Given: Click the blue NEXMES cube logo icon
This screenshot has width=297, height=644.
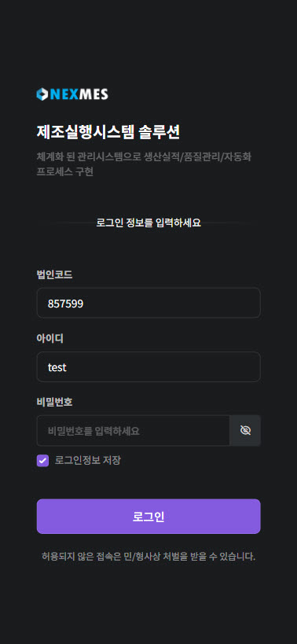Looking at the screenshot, I should [x=42, y=94].
